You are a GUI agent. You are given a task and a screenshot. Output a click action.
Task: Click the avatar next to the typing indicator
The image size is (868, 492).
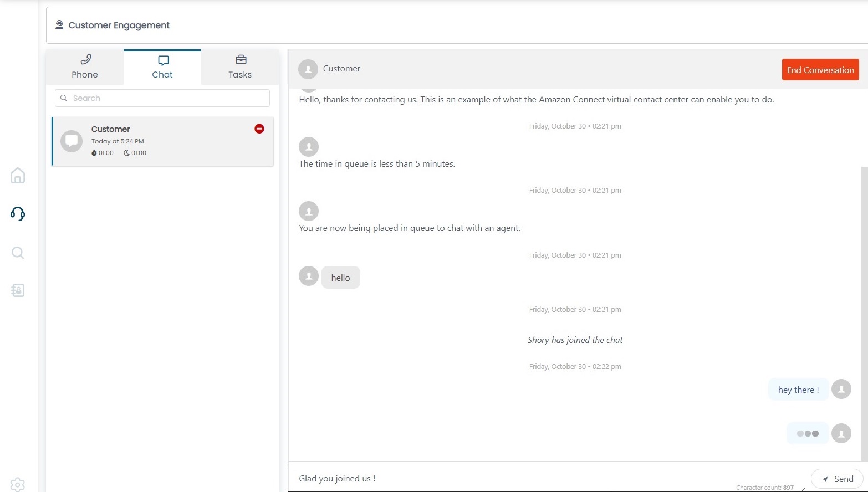[841, 433]
